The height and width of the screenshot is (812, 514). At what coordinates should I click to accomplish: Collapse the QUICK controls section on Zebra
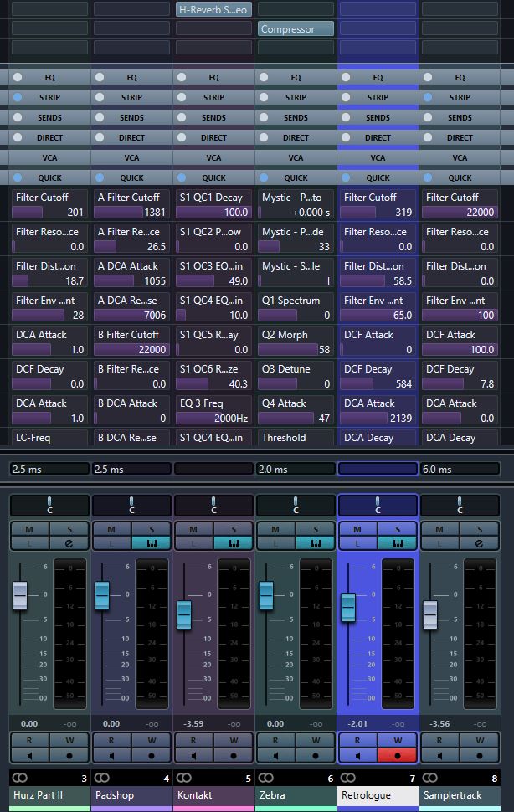[296, 177]
